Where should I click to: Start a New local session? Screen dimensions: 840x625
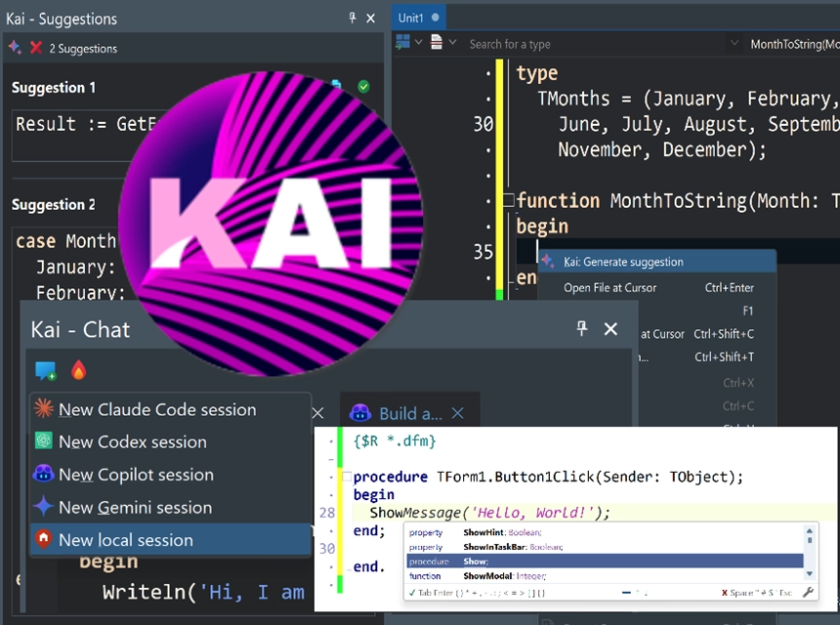(170, 539)
